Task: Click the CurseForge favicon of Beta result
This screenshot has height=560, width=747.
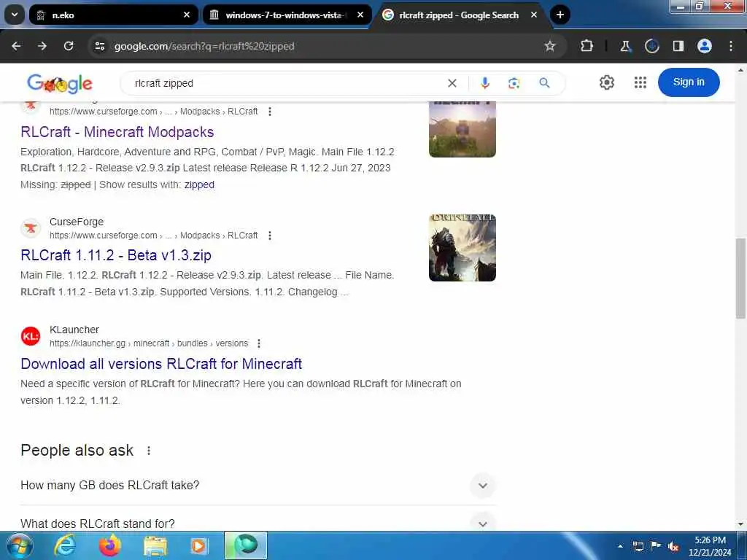Action: pos(31,228)
